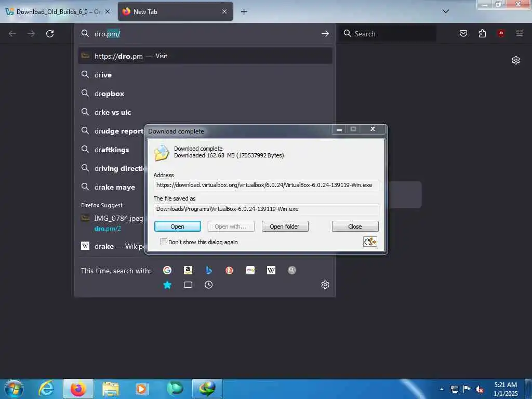
Task: Open the Pocket save icon
Action: coord(463,33)
